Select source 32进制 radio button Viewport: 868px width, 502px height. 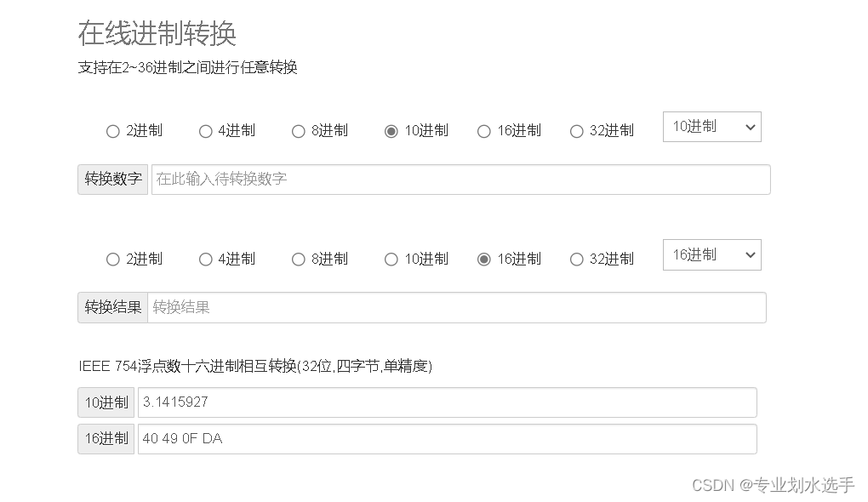(577, 131)
